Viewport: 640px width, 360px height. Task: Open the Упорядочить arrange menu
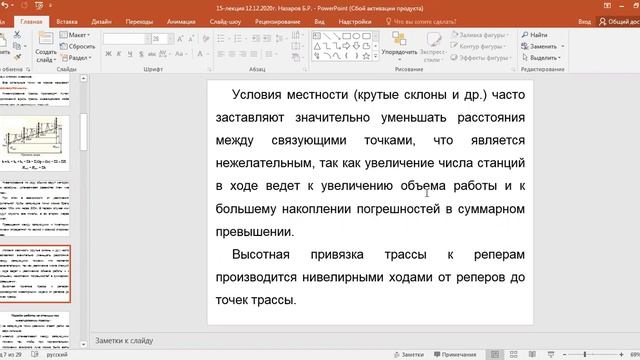(x=399, y=46)
